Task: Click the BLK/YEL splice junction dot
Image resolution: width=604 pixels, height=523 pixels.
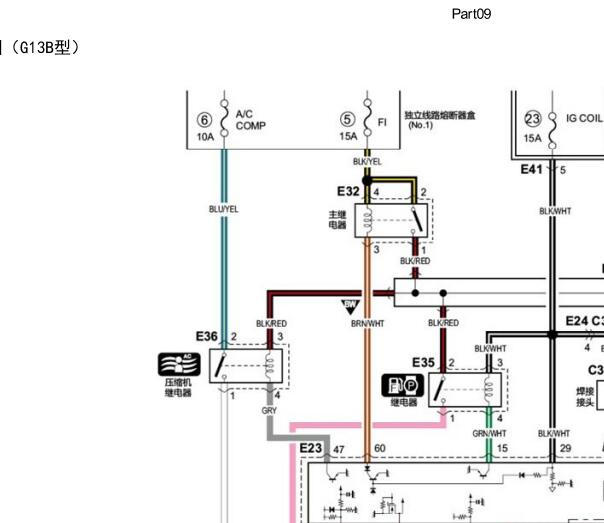Action: [367, 181]
